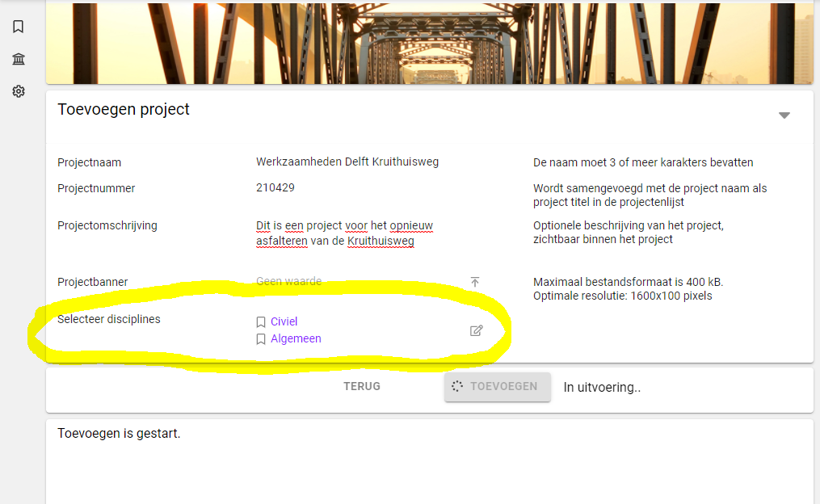This screenshot has height=504, width=820.
Task: Click the upload icon for Projectbanner
Action: [475, 282]
